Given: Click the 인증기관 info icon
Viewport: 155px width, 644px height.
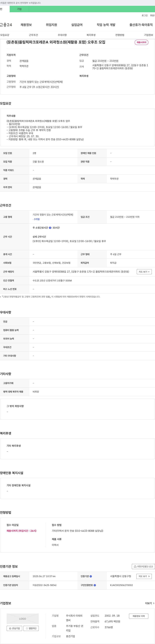Looking at the screenshot, I should (91, 576).
